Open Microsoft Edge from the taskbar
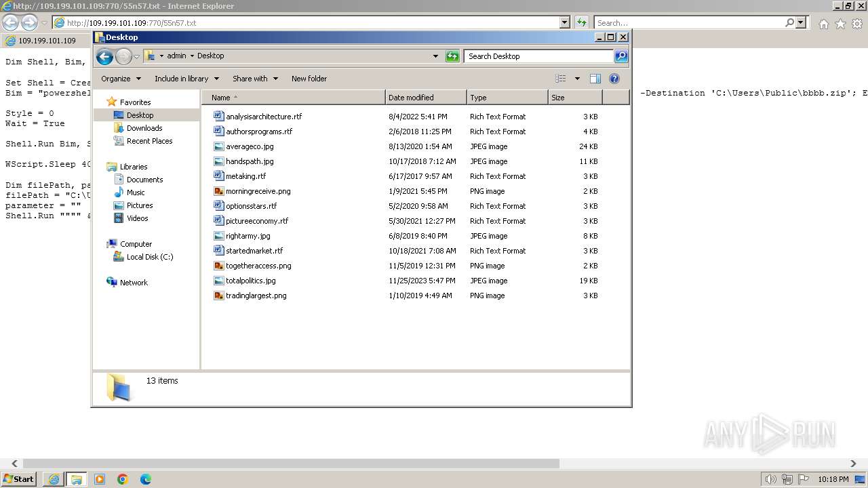This screenshot has width=868, height=488. pyautogui.click(x=146, y=479)
